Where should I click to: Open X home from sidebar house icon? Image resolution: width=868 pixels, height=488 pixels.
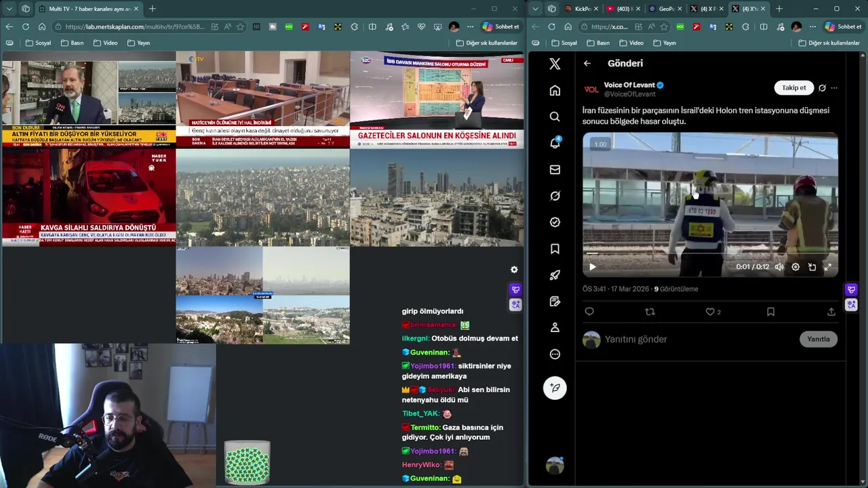click(555, 90)
